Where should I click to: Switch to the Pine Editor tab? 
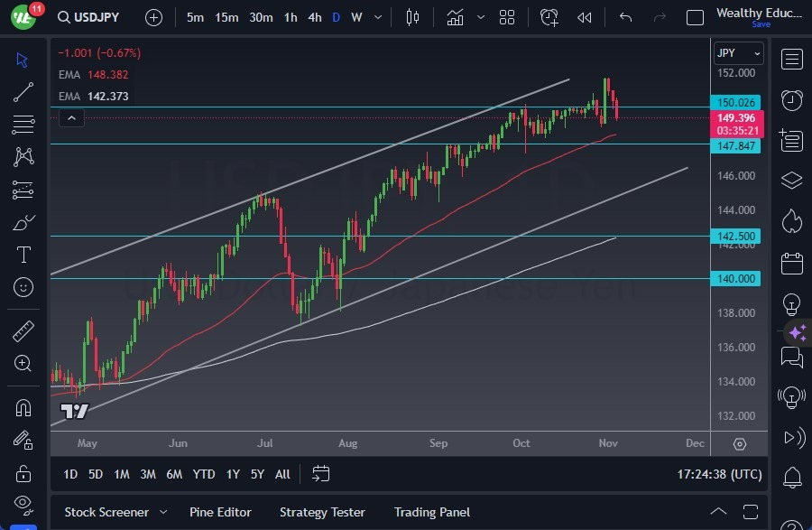(220, 512)
